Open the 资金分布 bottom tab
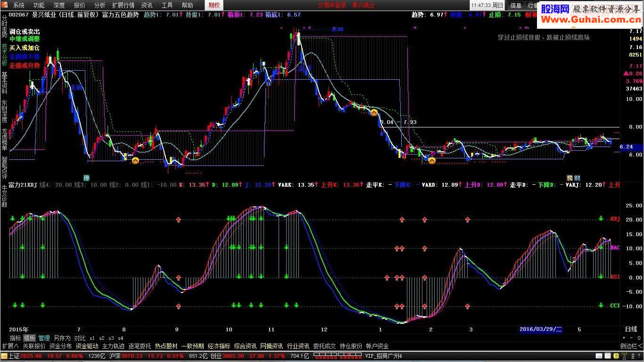644x362 pixels. [60, 346]
